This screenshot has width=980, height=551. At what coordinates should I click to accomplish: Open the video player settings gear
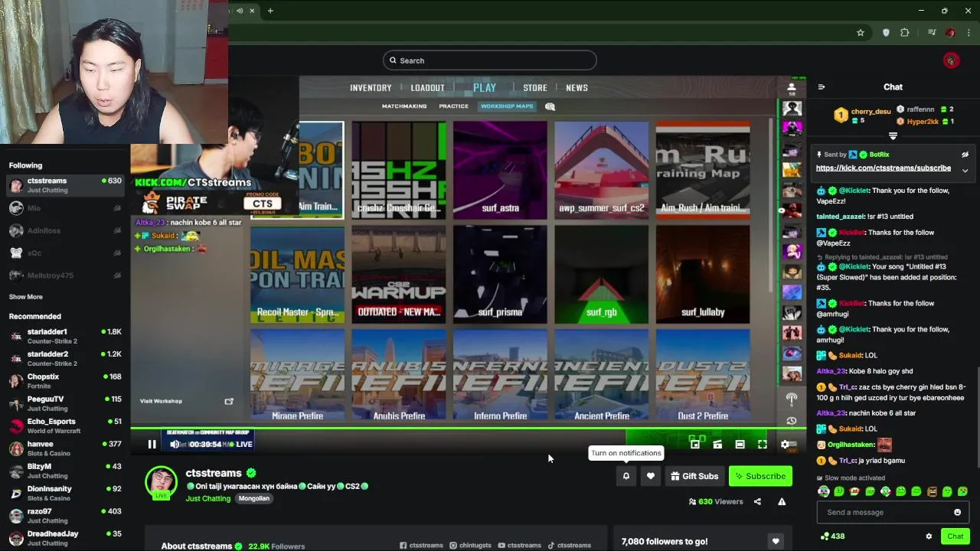click(785, 444)
